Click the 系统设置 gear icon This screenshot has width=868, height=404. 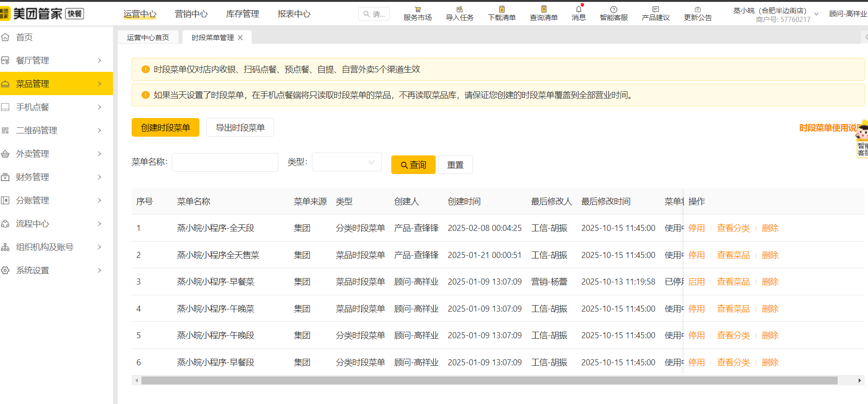[5, 270]
